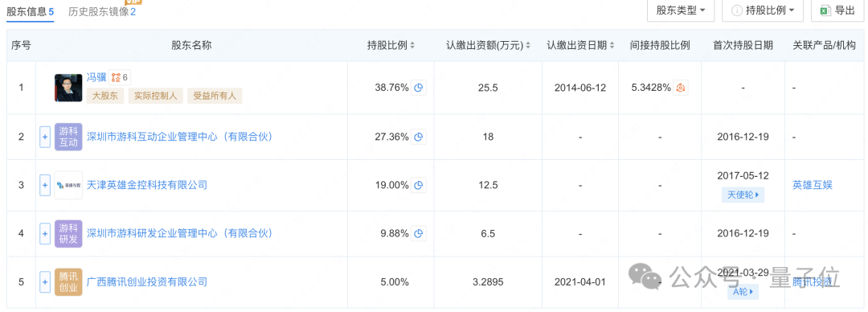Open pie chart icon beside 38.76% share
Image resolution: width=868 pixels, height=312 pixels.
click(x=419, y=88)
